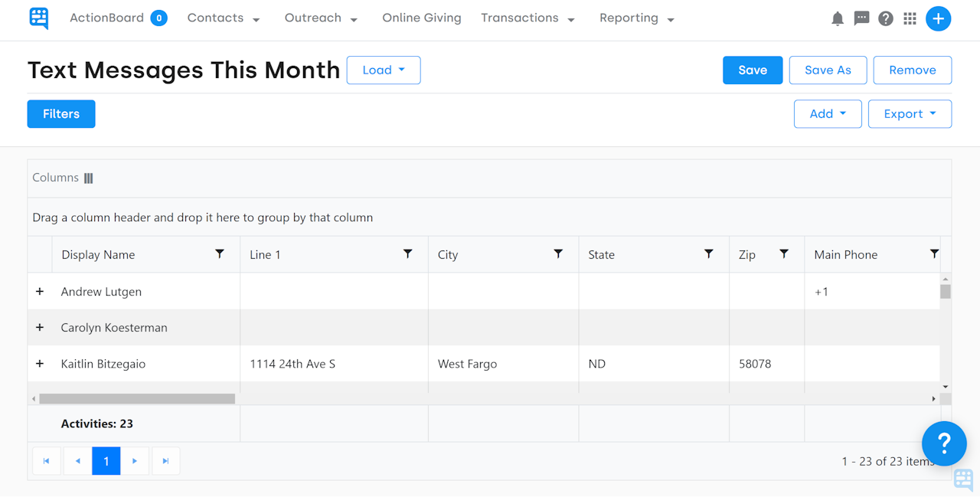Click the notifications bell icon
This screenshot has width=980, height=497.
pos(838,18)
